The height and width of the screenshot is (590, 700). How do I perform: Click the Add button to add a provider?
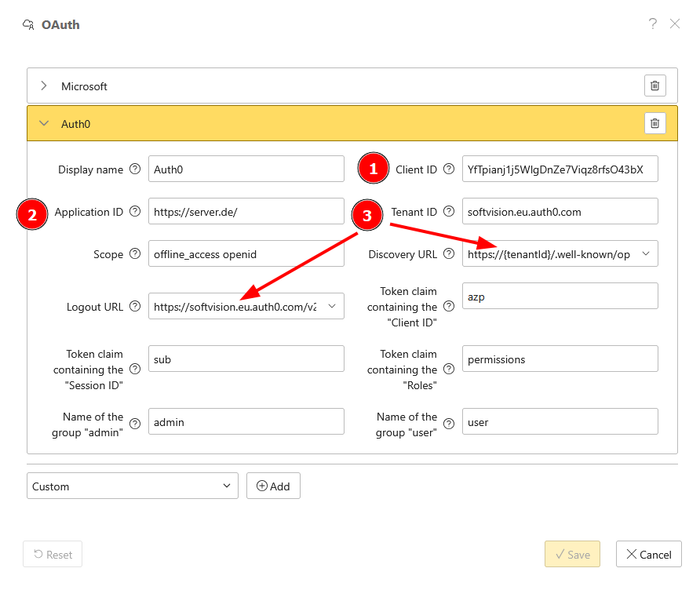coord(273,486)
